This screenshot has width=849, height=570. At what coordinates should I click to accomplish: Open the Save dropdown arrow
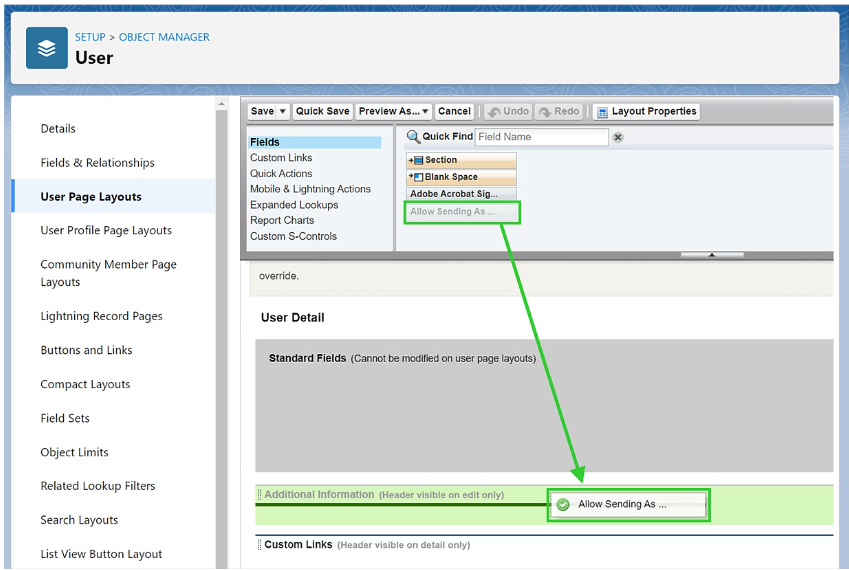283,112
